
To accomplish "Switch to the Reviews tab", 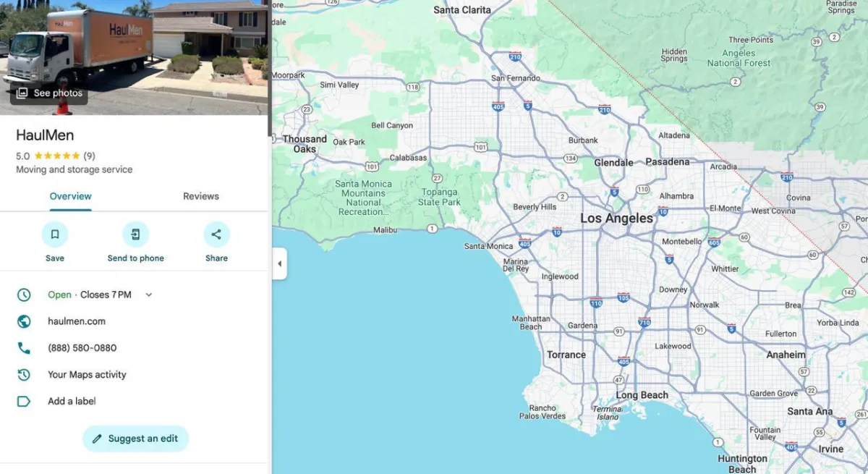I will pos(201,196).
